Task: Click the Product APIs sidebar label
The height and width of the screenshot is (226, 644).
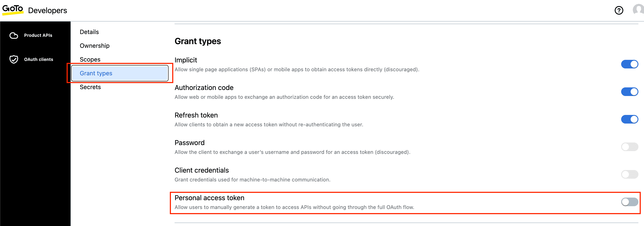Action: [38, 36]
